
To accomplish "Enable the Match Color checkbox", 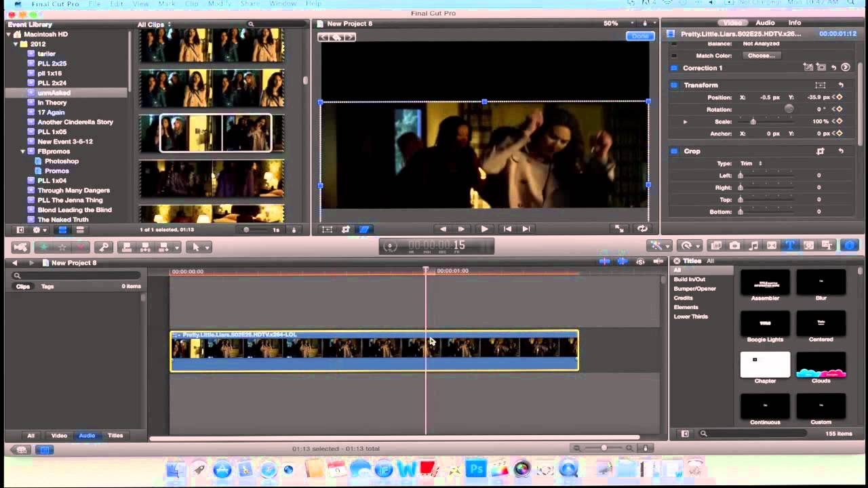I will point(674,56).
